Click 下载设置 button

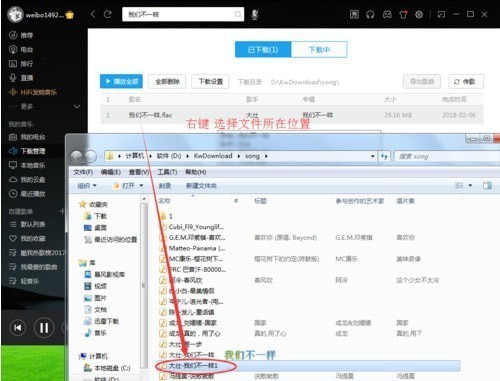210,81
